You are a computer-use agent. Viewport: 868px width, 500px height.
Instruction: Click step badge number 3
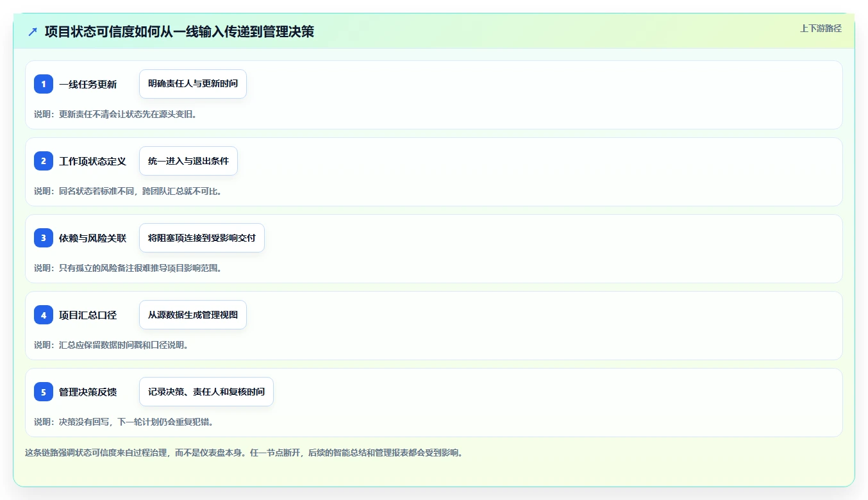pos(44,238)
